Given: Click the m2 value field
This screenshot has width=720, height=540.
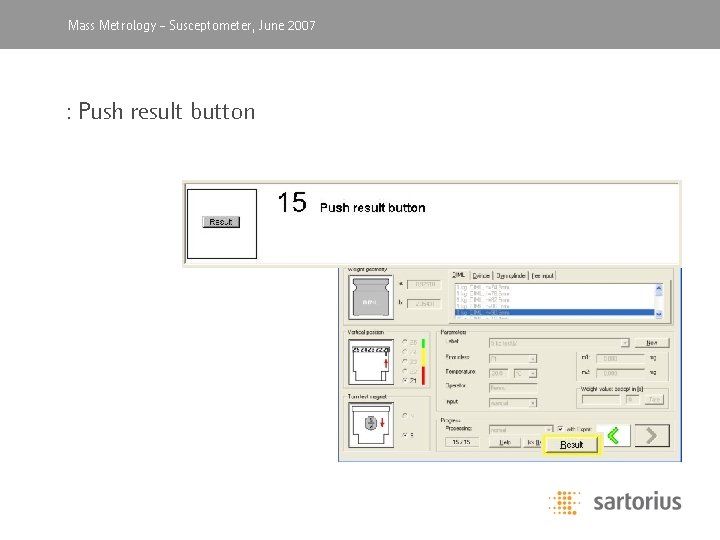Looking at the screenshot, I should click(620, 373).
